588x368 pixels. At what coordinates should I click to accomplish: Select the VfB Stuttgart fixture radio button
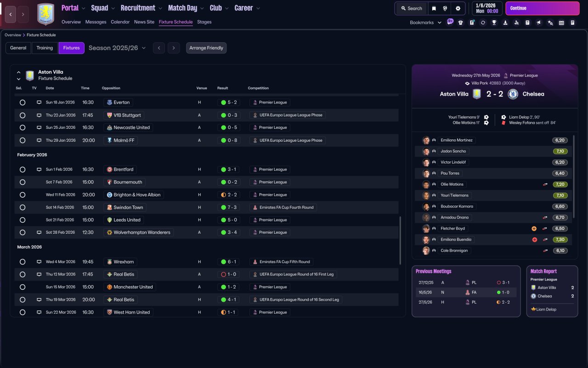click(23, 115)
